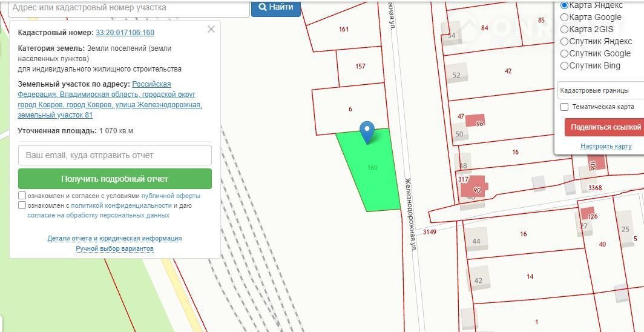
Task: Open the Кадастровые границы dropdown
Action: click(600, 90)
